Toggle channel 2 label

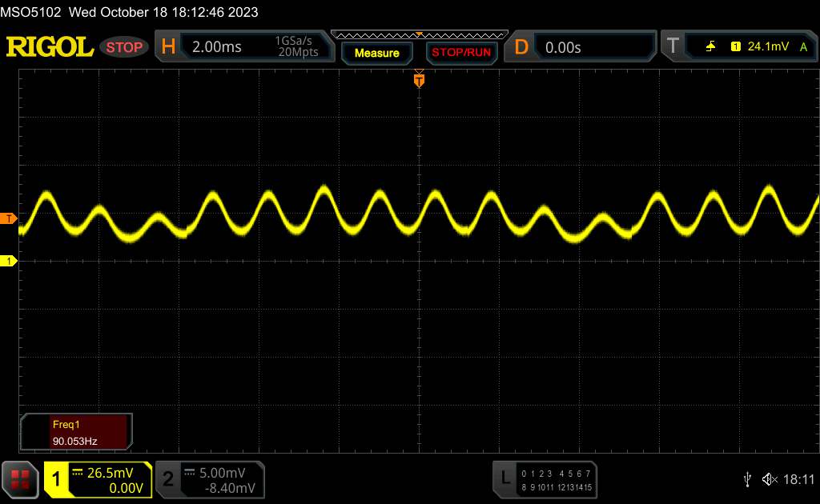coord(168,479)
